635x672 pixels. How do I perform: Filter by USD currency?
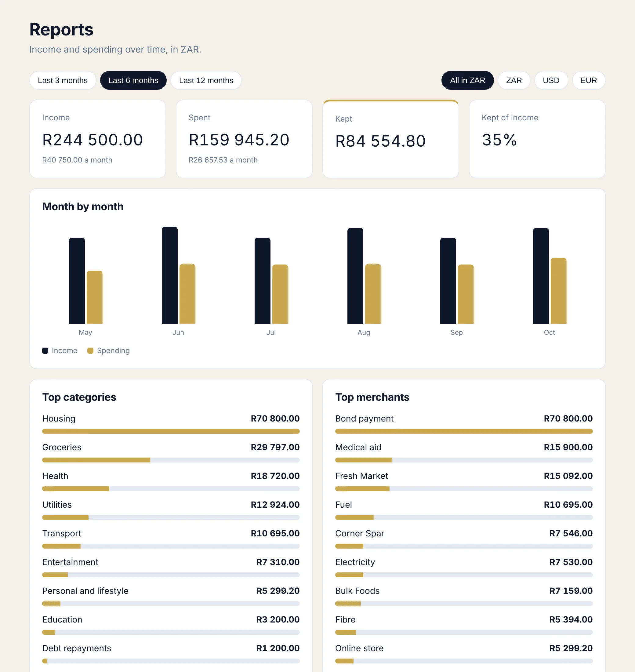(551, 80)
